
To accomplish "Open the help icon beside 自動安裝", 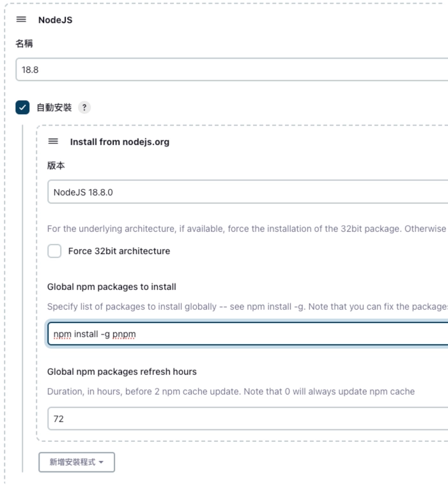I will coord(84,107).
